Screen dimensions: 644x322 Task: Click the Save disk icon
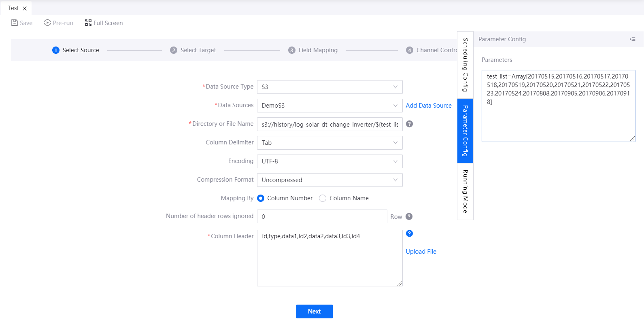pos(15,23)
